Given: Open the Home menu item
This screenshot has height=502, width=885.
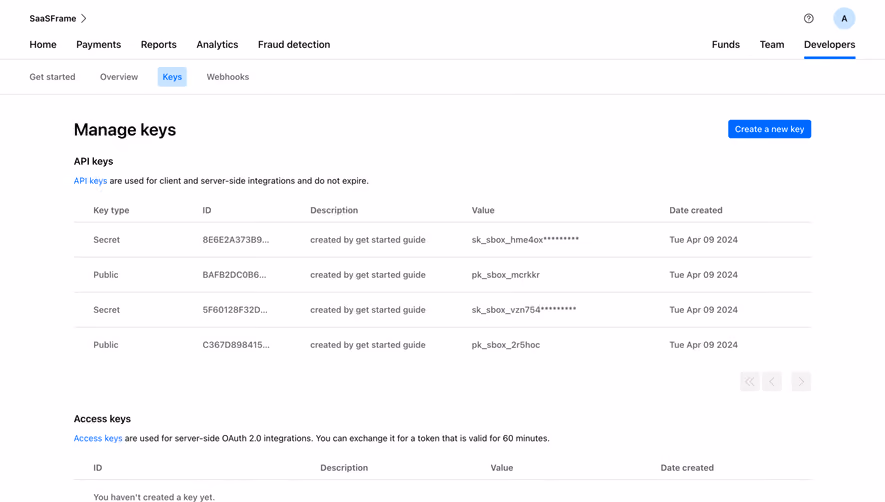Looking at the screenshot, I should pyautogui.click(x=43, y=45).
